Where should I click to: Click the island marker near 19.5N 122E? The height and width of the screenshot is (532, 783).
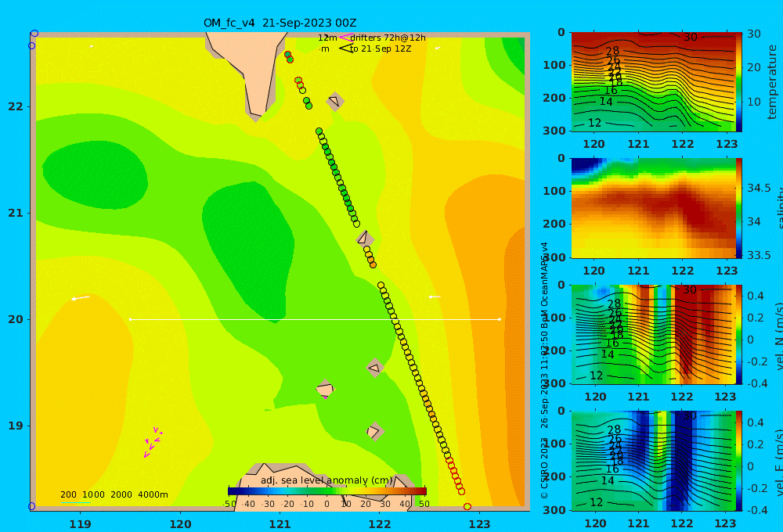[x=374, y=368]
